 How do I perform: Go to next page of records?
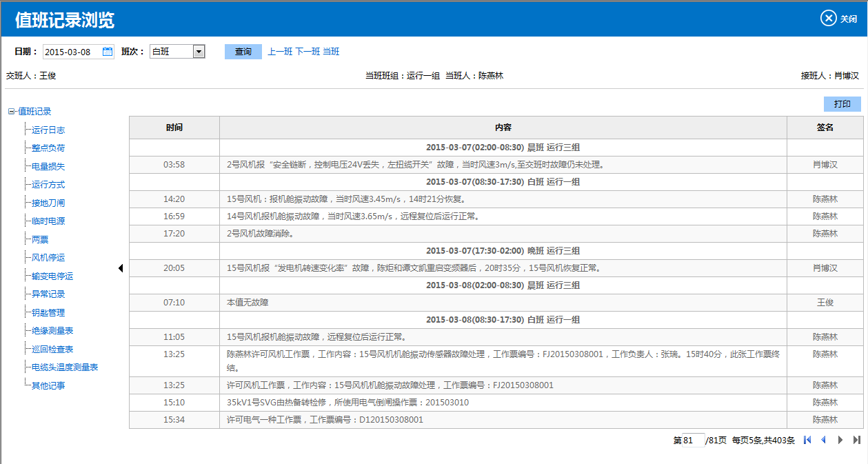click(840, 440)
